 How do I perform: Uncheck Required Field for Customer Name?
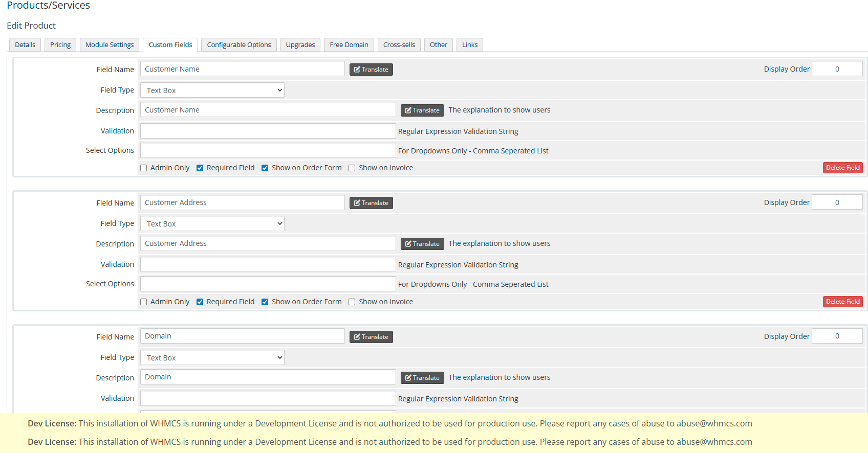(200, 168)
